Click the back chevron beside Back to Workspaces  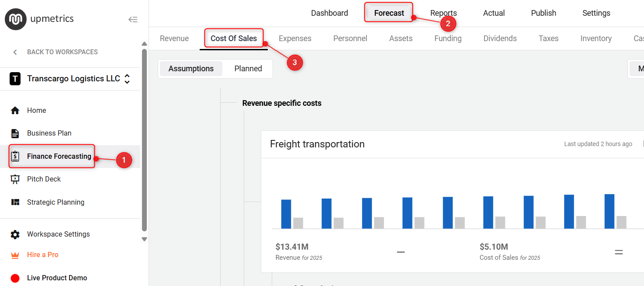[x=15, y=52]
